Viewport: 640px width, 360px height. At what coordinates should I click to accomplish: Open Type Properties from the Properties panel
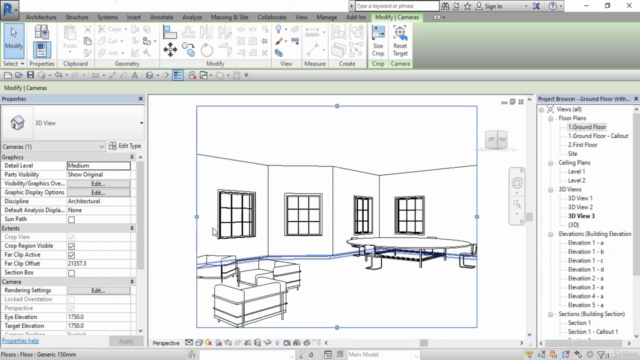pos(41,32)
